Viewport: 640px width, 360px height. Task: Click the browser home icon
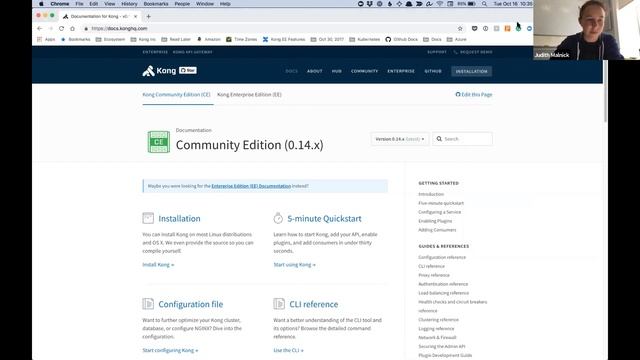coord(72,29)
